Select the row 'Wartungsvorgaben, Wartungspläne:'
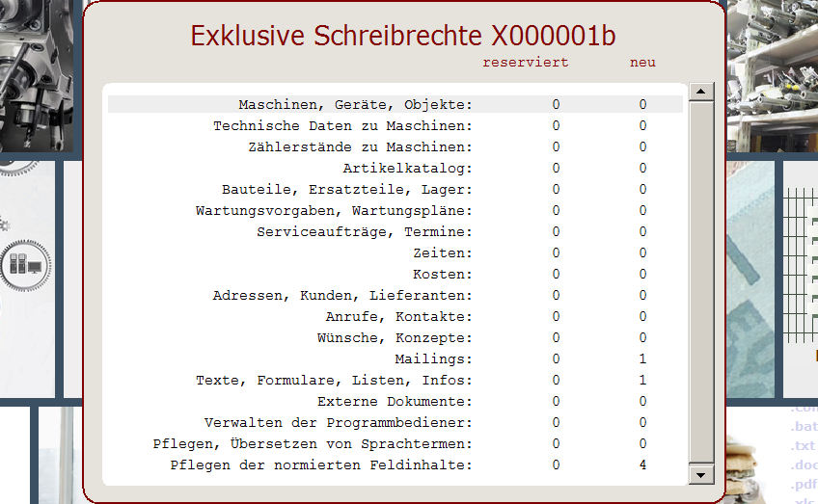 (395, 211)
